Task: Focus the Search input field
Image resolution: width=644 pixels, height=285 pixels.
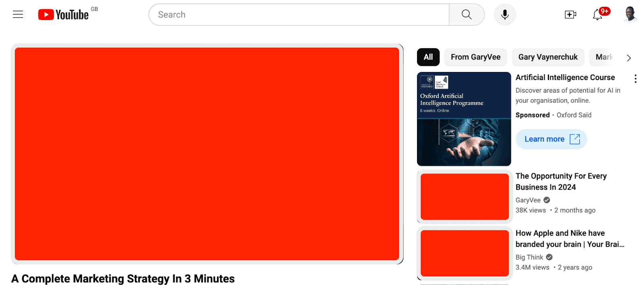Action: click(x=299, y=14)
